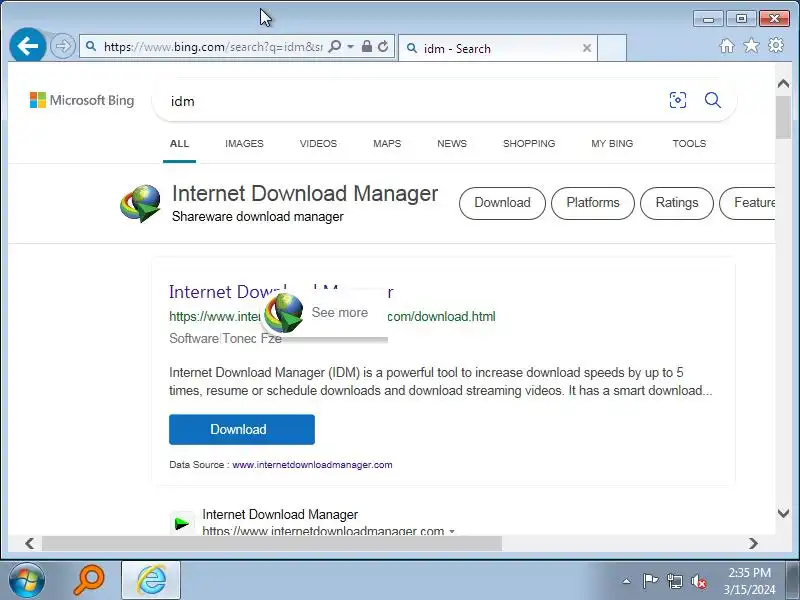Screen dimensions: 800x600
Task: Click the vertical scrollbar up arrow
Action: pyautogui.click(x=783, y=84)
